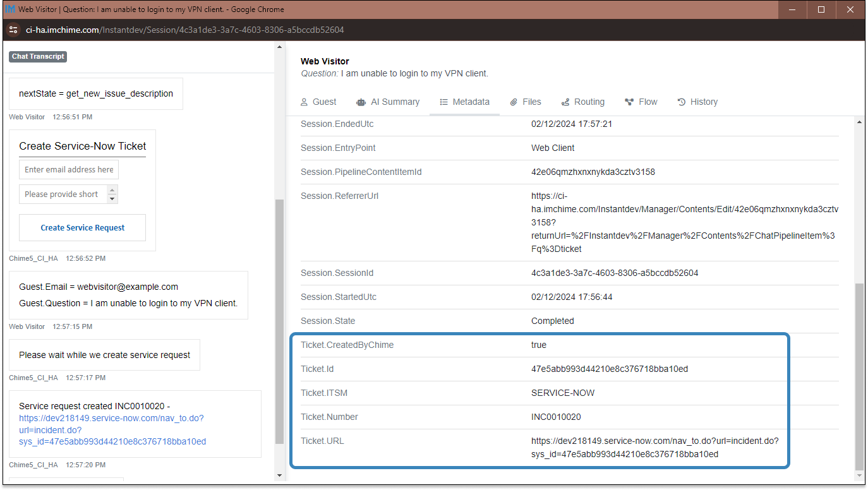Click the Ticket.URL label
868x490 pixels.
pos(322,441)
